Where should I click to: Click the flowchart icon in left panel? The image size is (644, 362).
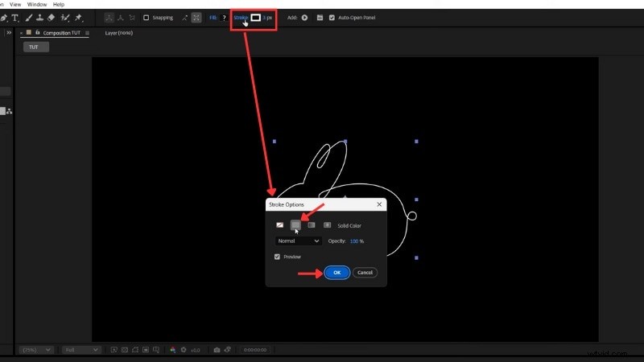[9, 111]
